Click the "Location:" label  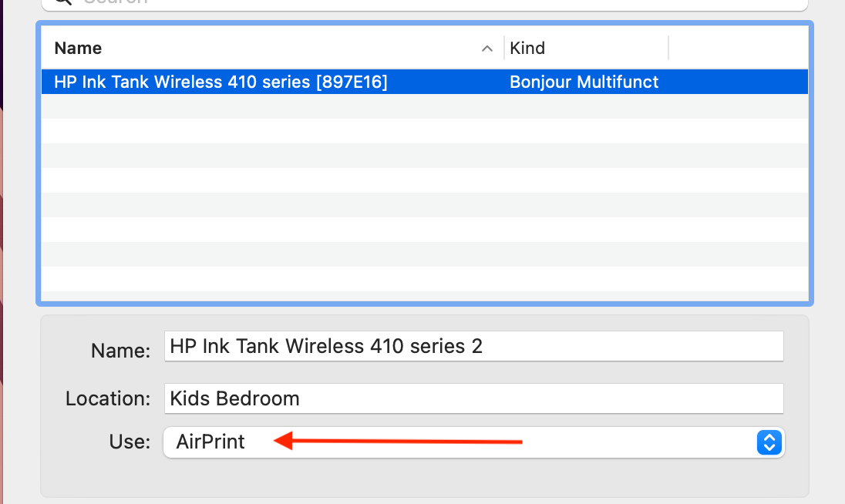(108, 398)
